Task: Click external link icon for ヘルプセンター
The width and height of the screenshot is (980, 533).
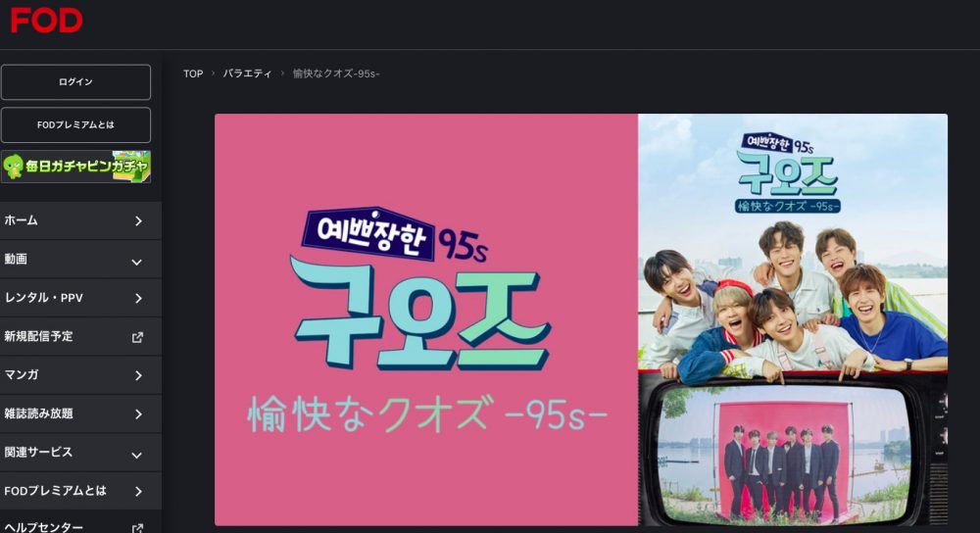Action: tap(137, 529)
